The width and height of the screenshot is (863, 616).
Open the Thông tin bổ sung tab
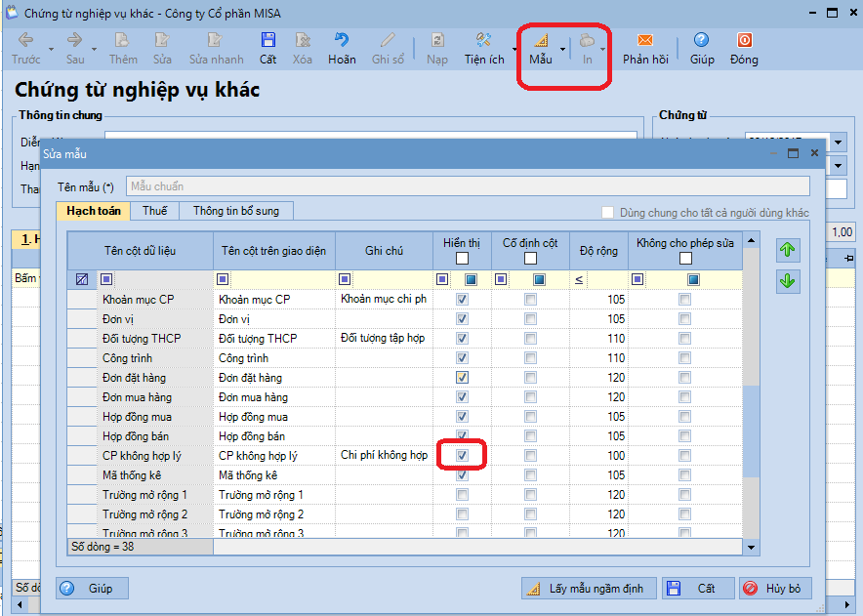pos(235,211)
